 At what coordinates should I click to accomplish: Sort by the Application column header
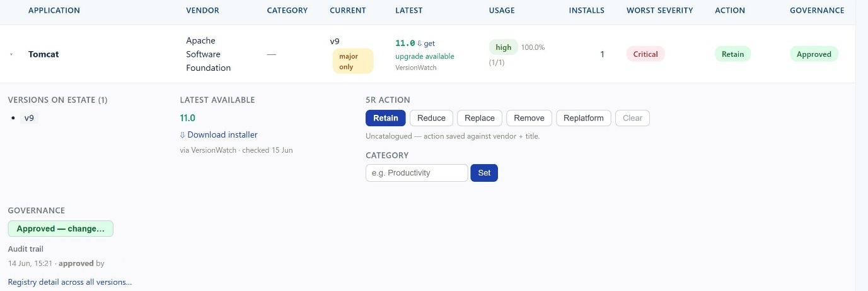pyautogui.click(x=54, y=10)
